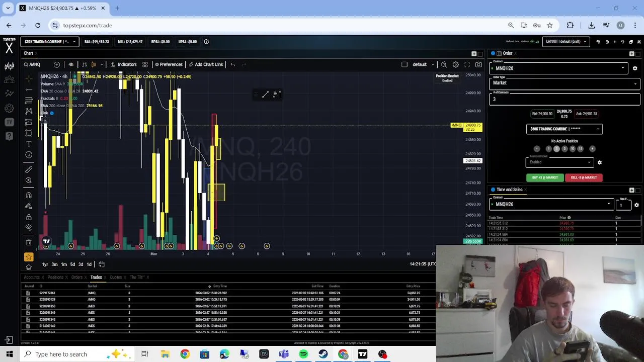
Task: Toggle the Link blue dot in chart legend
Action: [51, 113]
